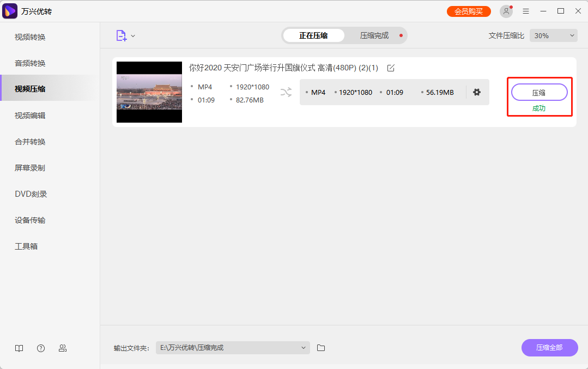Switch to the 压缩完成 tab
Screen dimensions: 588x369
click(374, 35)
